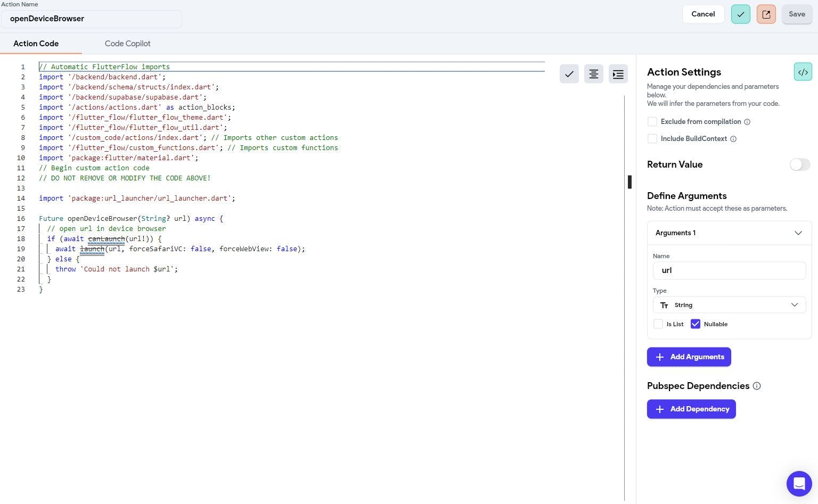Switch to the Code Copilot tab
This screenshot has width=818, height=504.
pos(127,44)
